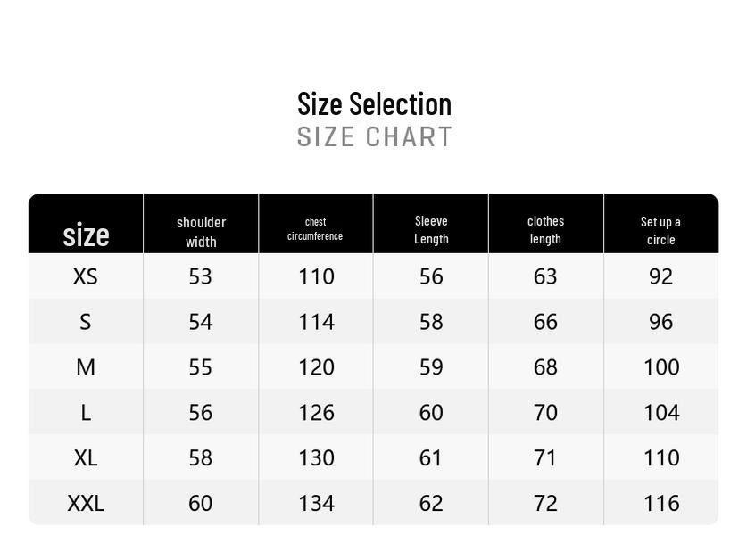Click the "Set up a circle" header

tap(660, 230)
